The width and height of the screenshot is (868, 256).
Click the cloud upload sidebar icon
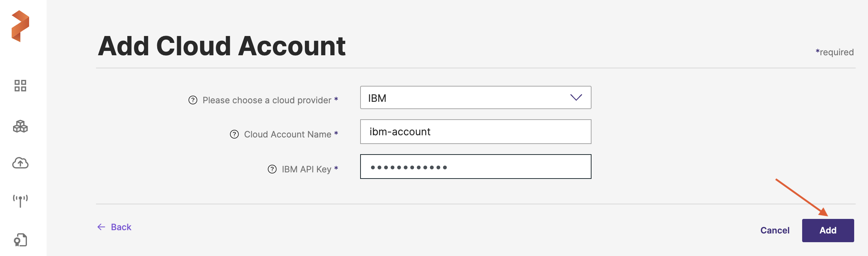point(20,163)
